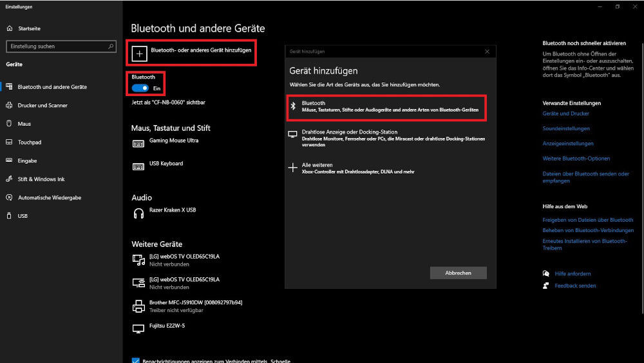Click the Fujitsu E22W-5 monitor icon

click(x=138, y=328)
